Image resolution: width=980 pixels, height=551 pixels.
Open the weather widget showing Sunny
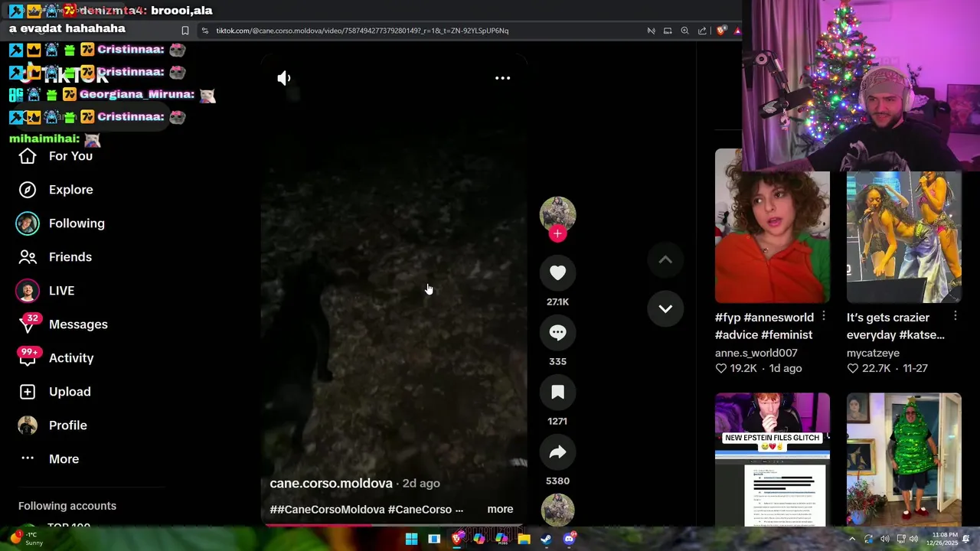point(27,538)
